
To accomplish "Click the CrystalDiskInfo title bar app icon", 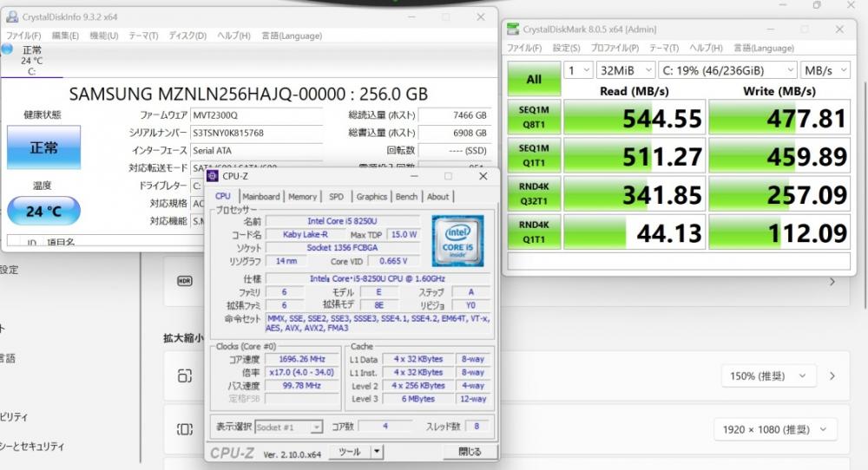I will point(11,17).
